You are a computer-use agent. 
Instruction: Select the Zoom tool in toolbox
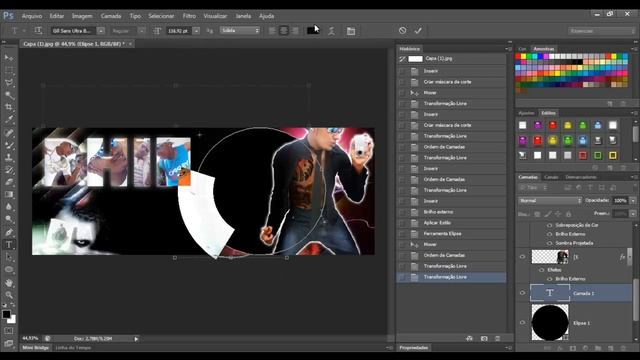tap(9, 295)
